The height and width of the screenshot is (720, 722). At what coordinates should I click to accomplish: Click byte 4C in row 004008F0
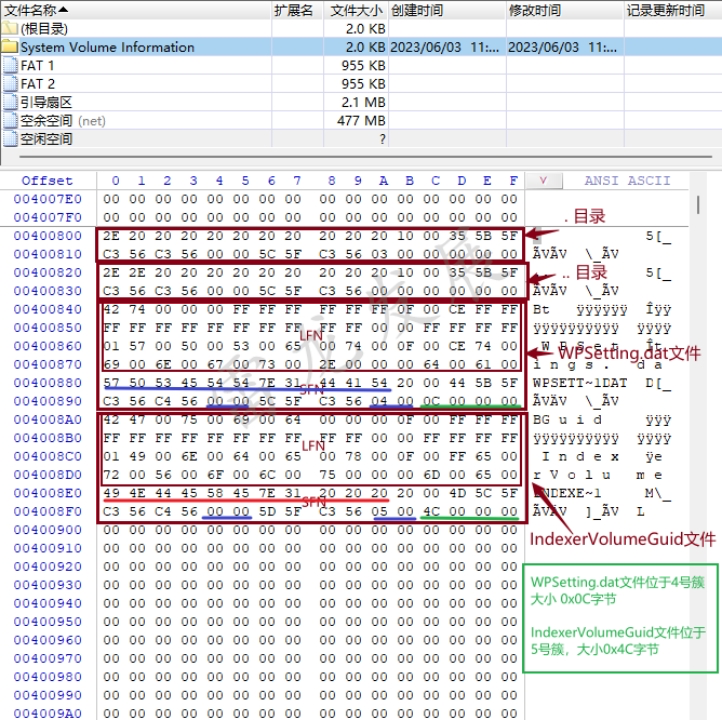[431, 512]
